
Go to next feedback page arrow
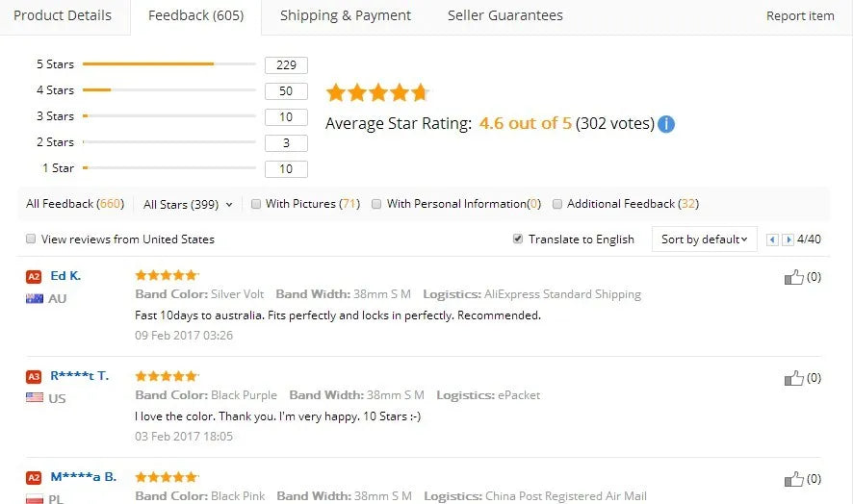(x=788, y=239)
